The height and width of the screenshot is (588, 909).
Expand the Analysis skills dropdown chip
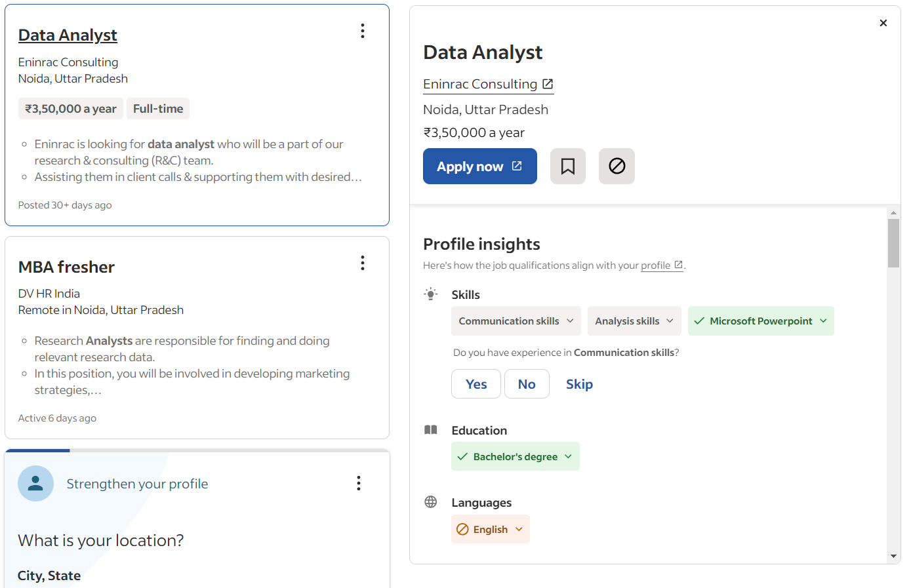pyautogui.click(x=634, y=321)
